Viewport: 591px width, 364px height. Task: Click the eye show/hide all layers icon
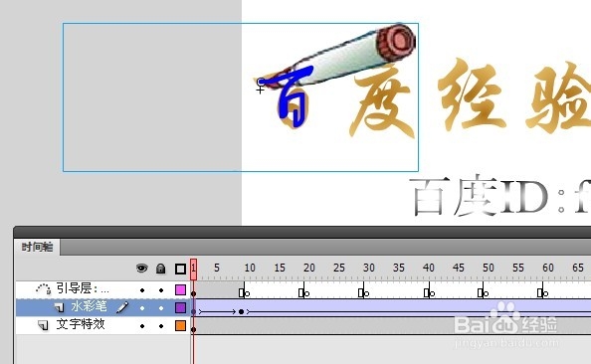(141, 269)
